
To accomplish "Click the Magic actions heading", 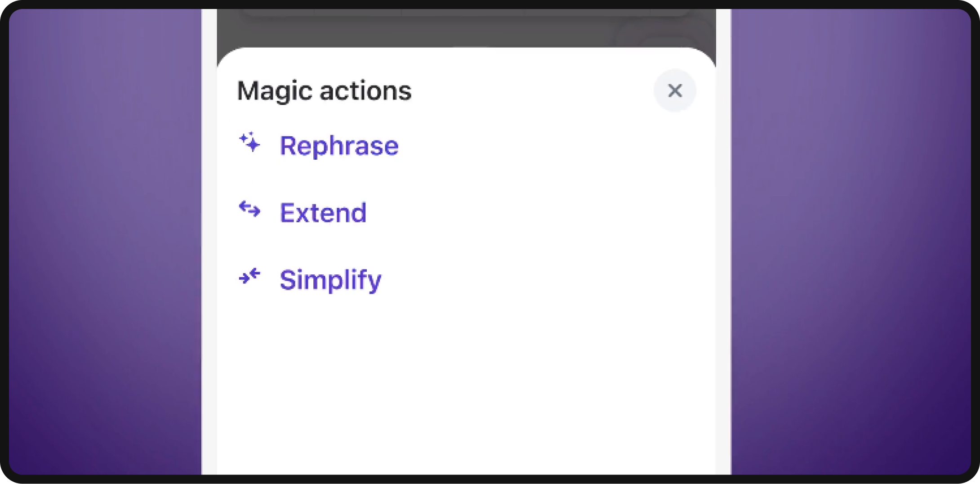I will [x=324, y=90].
